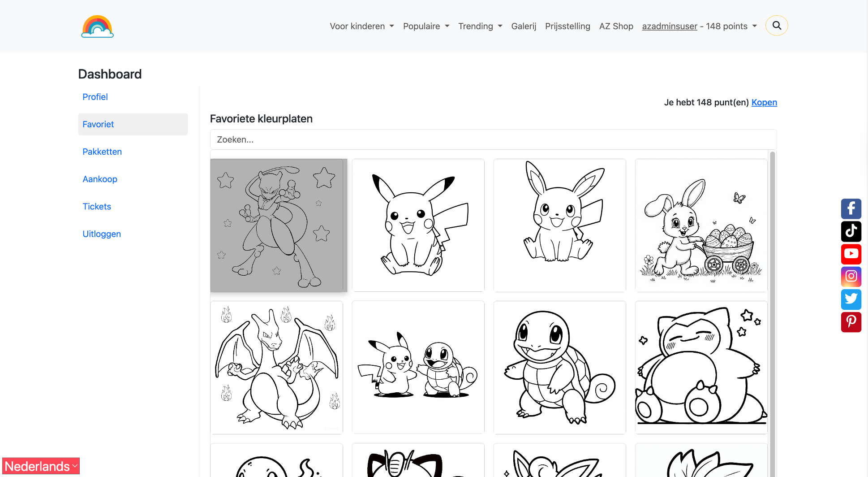Expand the Trending dropdown

480,26
